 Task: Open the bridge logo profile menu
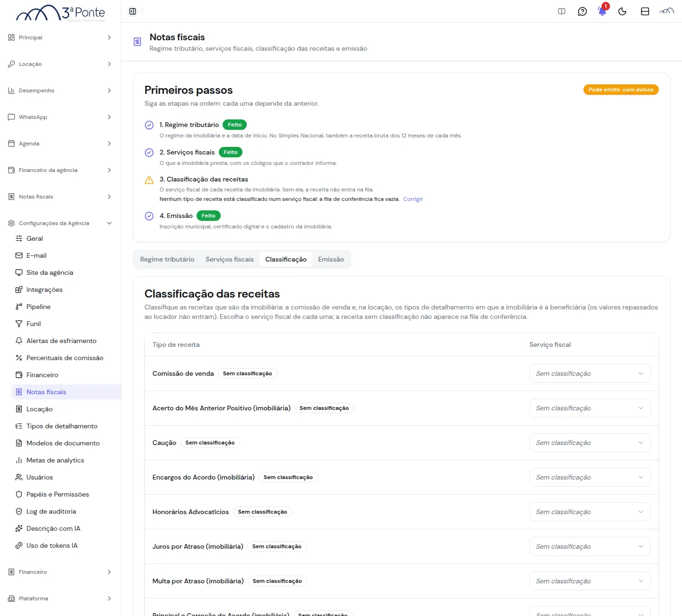[667, 11]
